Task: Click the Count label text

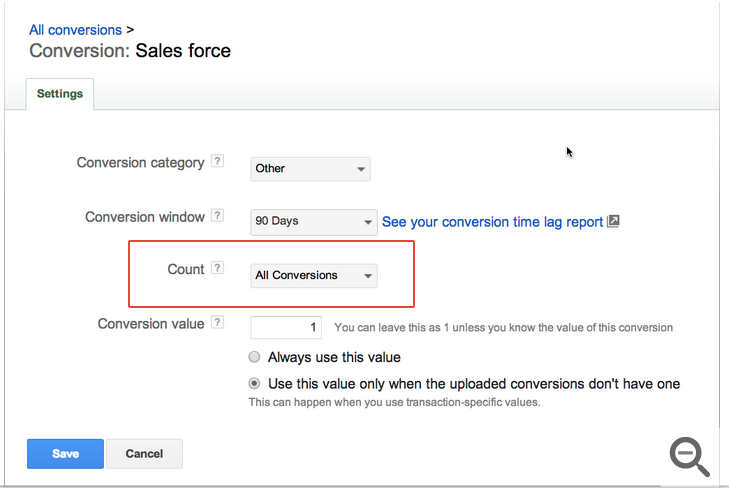Action: (186, 269)
